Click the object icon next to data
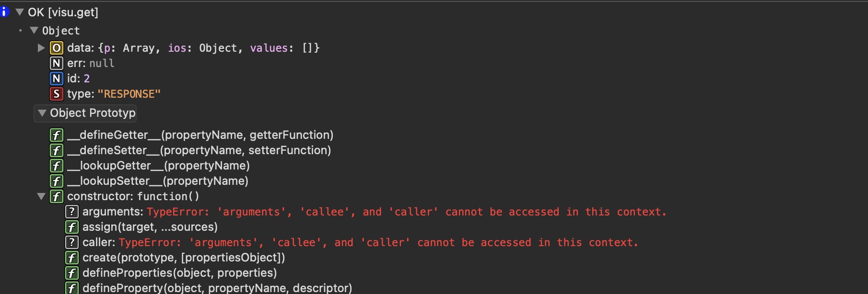This screenshot has width=868, height=294. tap(57, 48)
